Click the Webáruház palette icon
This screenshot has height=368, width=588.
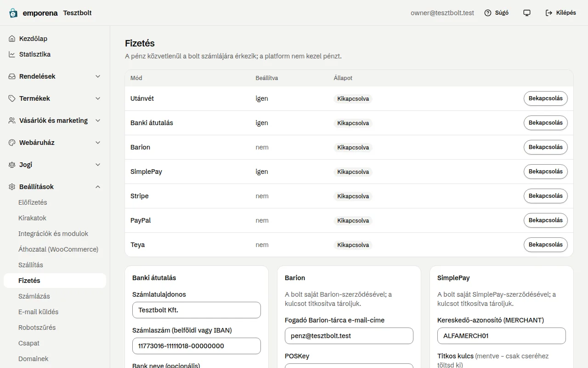pos(12,143)
